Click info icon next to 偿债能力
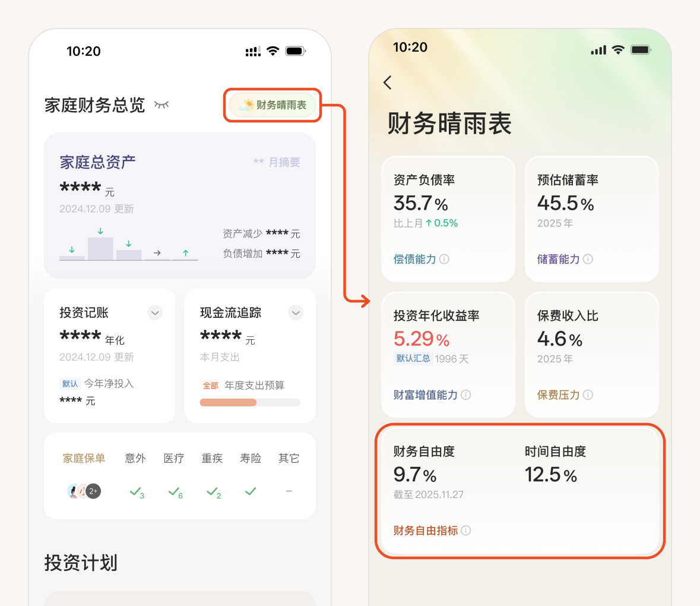700x606 pixels. click(444, 259)
